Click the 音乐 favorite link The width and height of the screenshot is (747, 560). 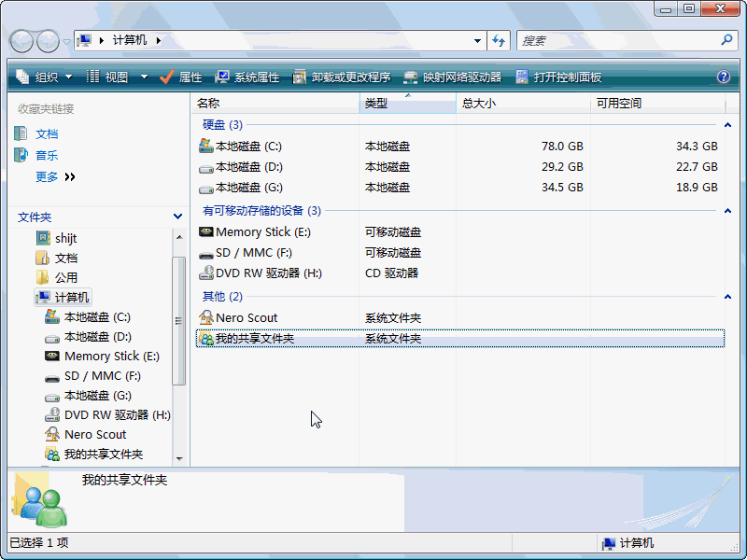47,155
